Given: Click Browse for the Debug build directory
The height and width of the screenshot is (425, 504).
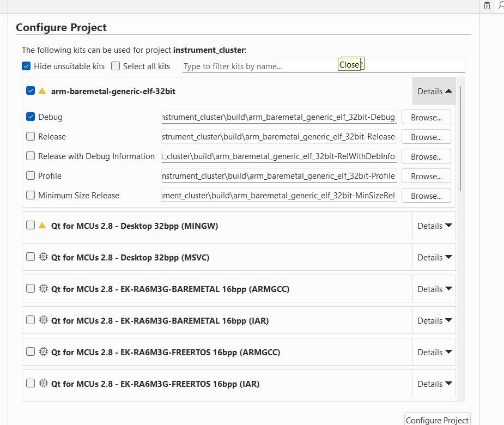Looking at the screenshot, I should (x=426, y=117).
